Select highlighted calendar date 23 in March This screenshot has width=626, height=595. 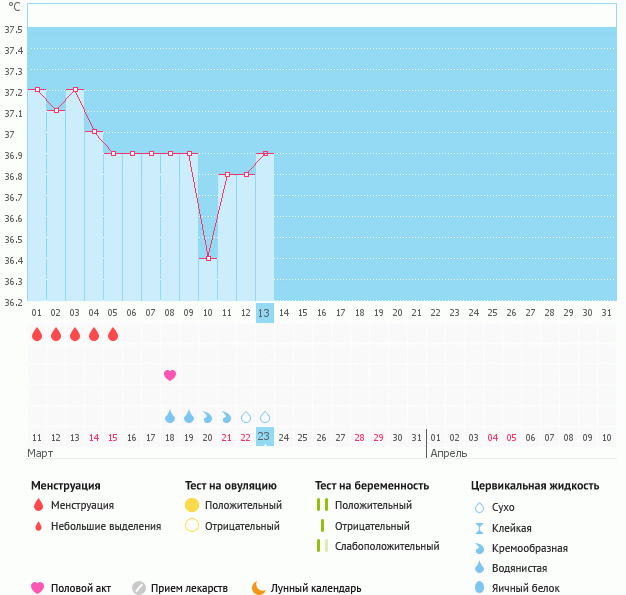click(x=264, y=436)
